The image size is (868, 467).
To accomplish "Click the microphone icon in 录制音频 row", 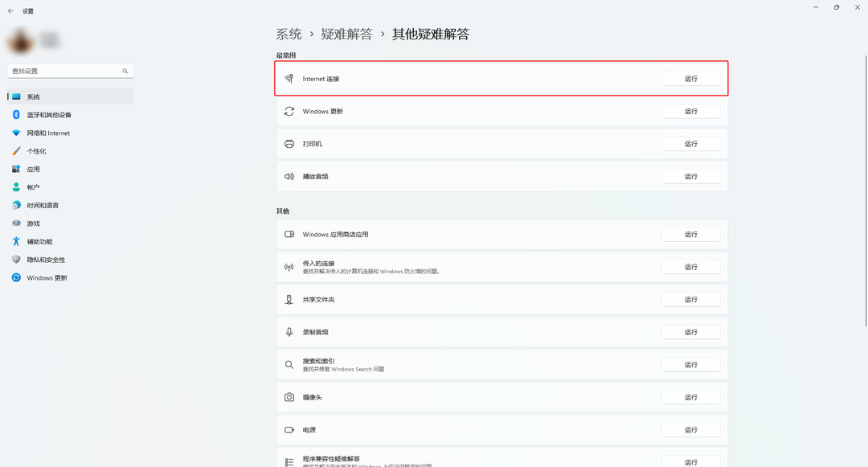I will (x=289, y=332).
